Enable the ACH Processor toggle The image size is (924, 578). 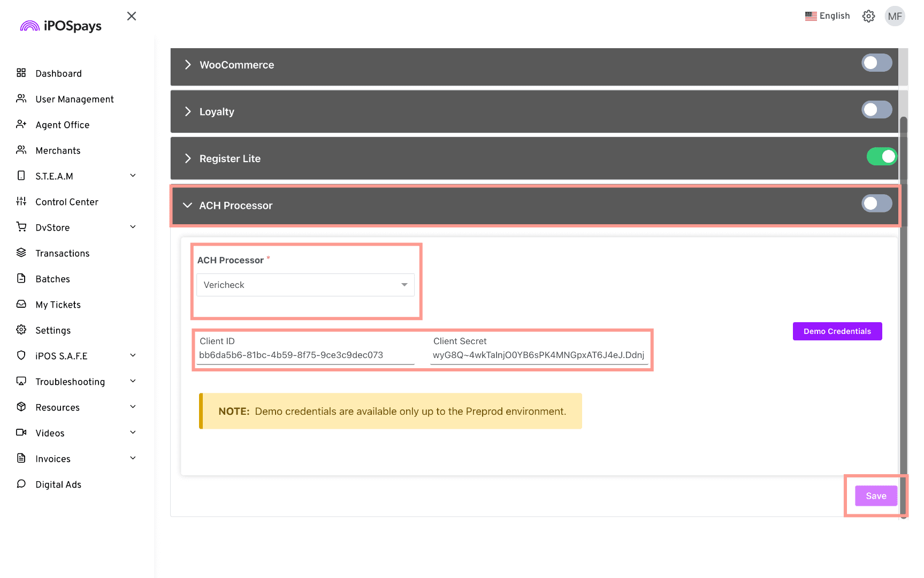[x=877, y=203]
